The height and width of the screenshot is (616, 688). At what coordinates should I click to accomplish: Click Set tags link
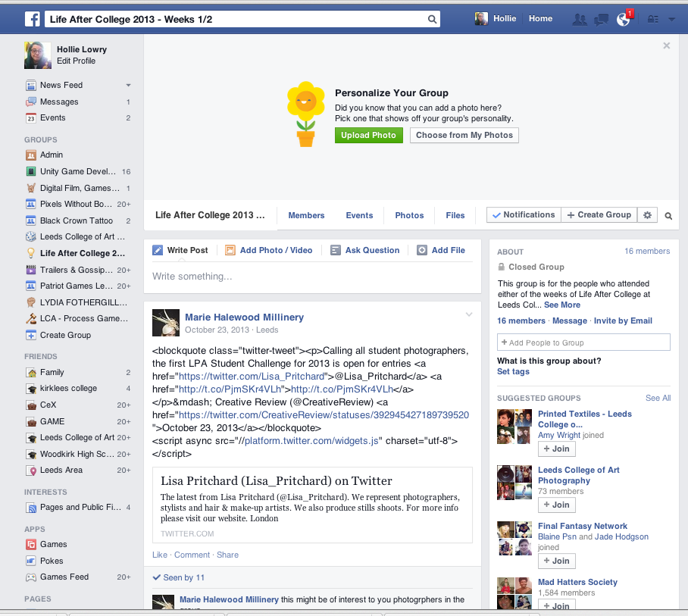coord(513,371)
